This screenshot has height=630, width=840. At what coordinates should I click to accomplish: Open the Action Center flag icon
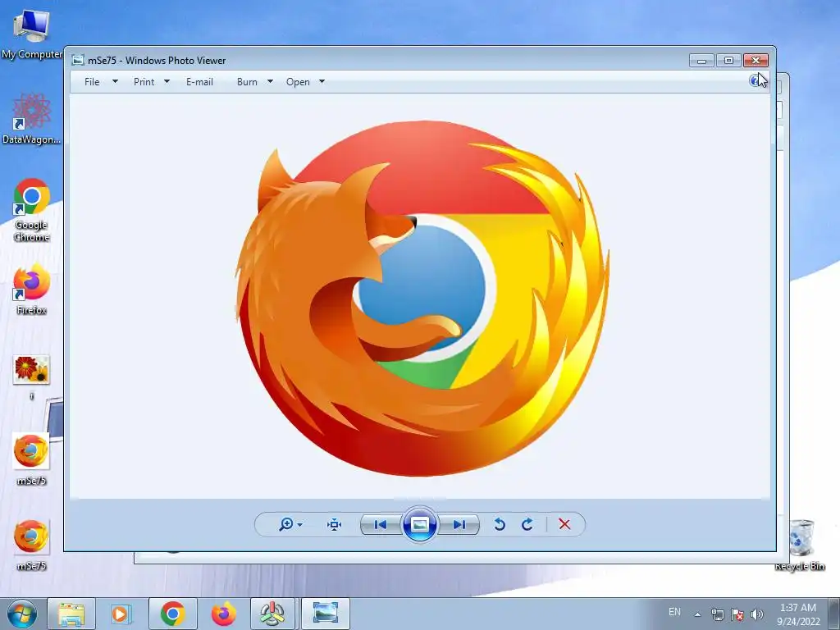pos(737,614)
